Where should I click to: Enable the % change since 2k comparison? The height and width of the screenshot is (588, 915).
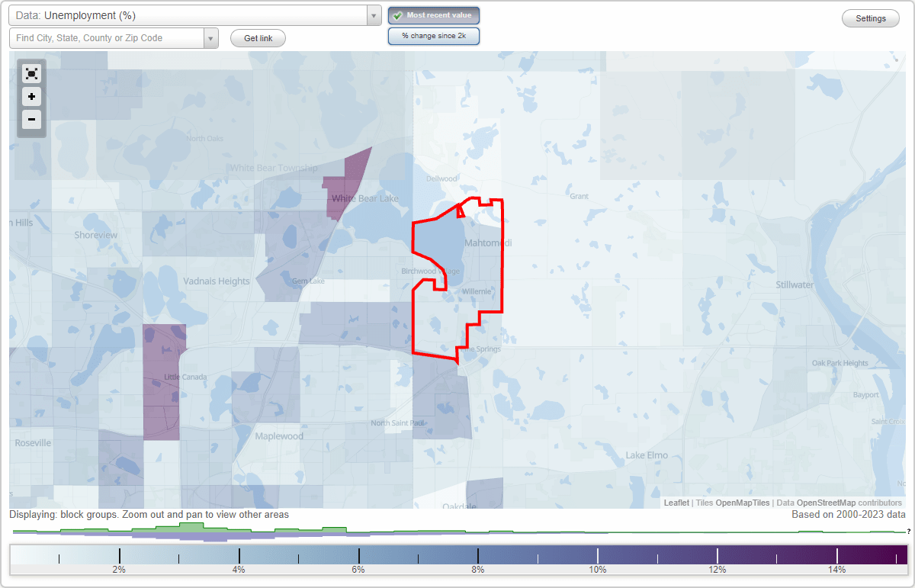pyautogui.click(x=433, y=35)
